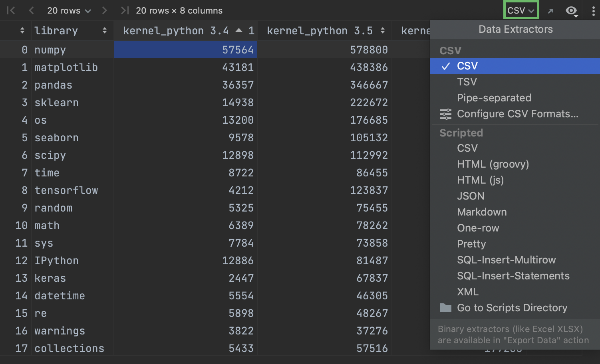Select JSON from Scripted extractors

471,196
